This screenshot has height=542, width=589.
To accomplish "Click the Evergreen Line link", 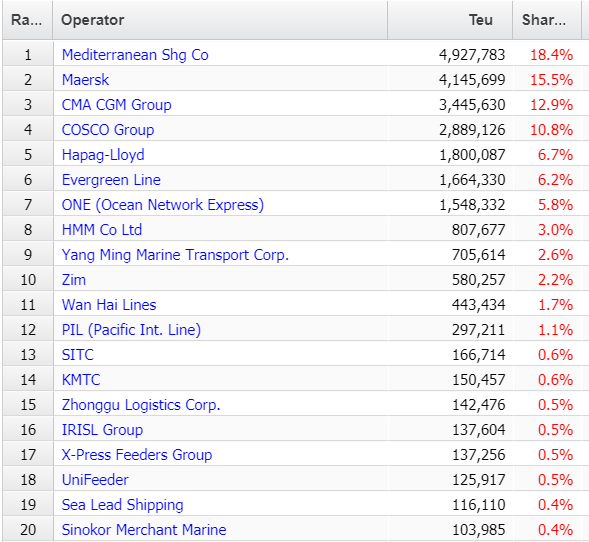I will [111, 180].
